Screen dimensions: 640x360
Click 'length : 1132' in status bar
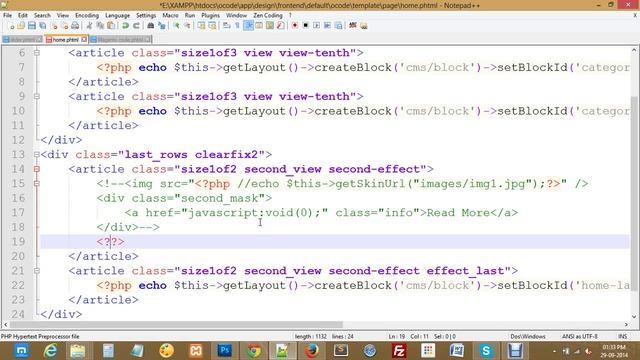tap(311, 337)
